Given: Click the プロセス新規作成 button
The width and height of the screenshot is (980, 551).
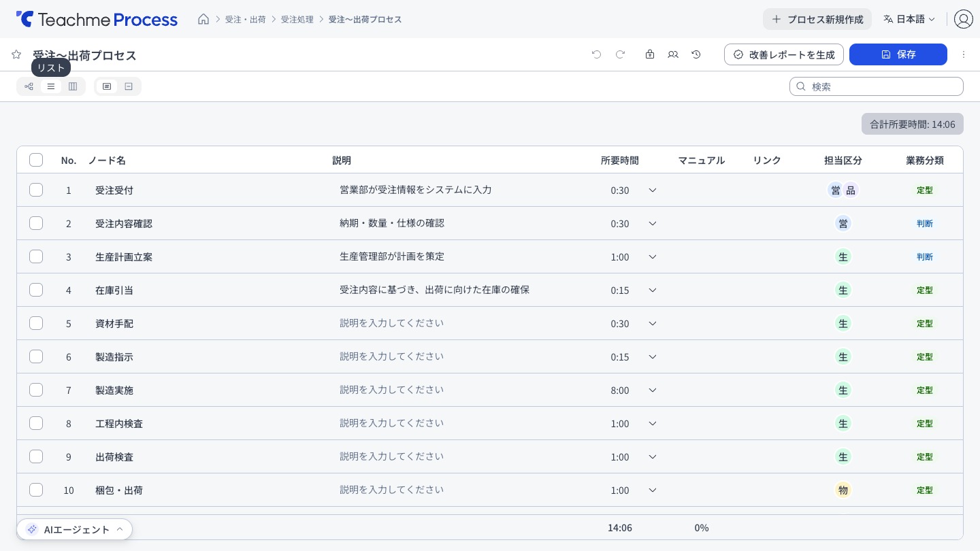Looking at the screenshot, I should (x=817, y=19).
